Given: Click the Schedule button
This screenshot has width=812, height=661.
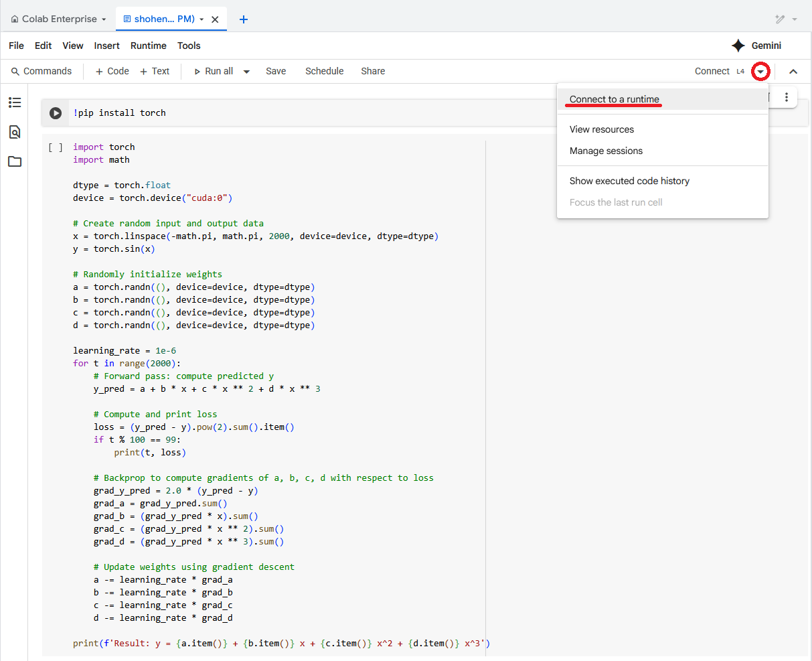Looking at the screenshot, I should 324,71.
